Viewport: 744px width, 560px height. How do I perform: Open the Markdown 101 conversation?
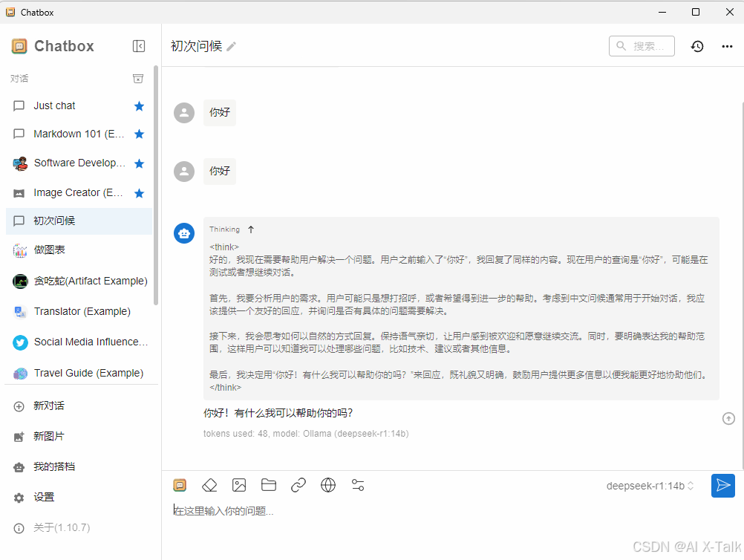[79, 134]
